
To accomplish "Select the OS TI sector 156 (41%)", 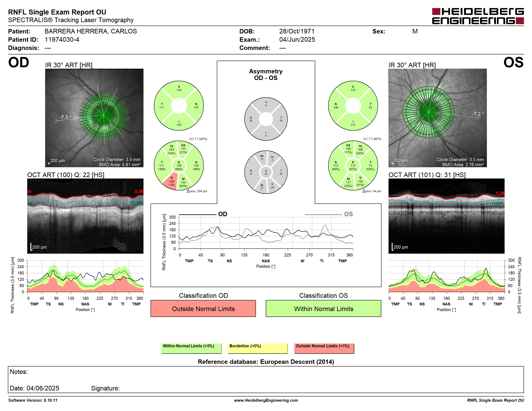I will point(360,182).
